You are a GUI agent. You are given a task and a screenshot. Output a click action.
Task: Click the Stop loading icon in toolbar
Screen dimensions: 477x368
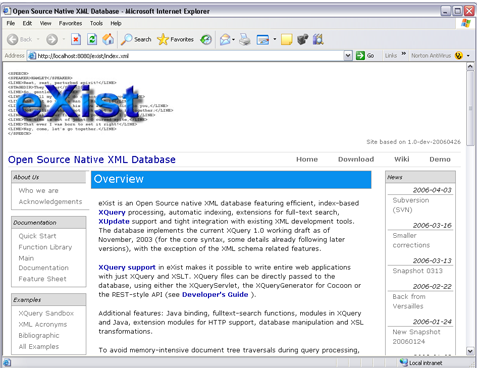(76, 39)
